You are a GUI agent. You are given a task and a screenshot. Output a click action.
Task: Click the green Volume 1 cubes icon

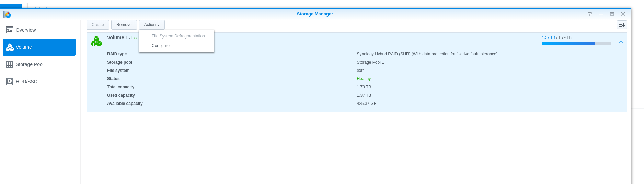(x=96, y=41)
